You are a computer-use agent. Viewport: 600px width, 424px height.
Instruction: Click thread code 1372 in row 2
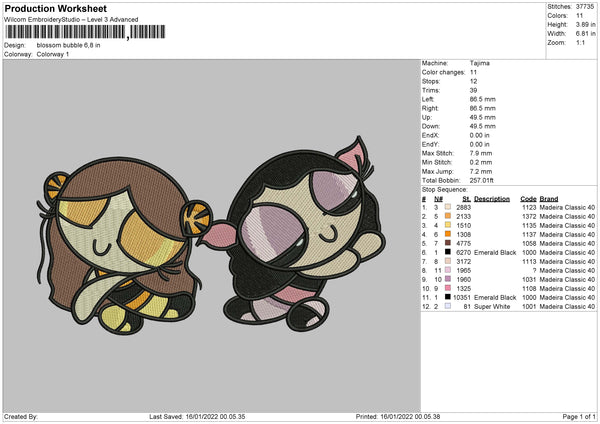pyautogui.click(x=529, y=216)
